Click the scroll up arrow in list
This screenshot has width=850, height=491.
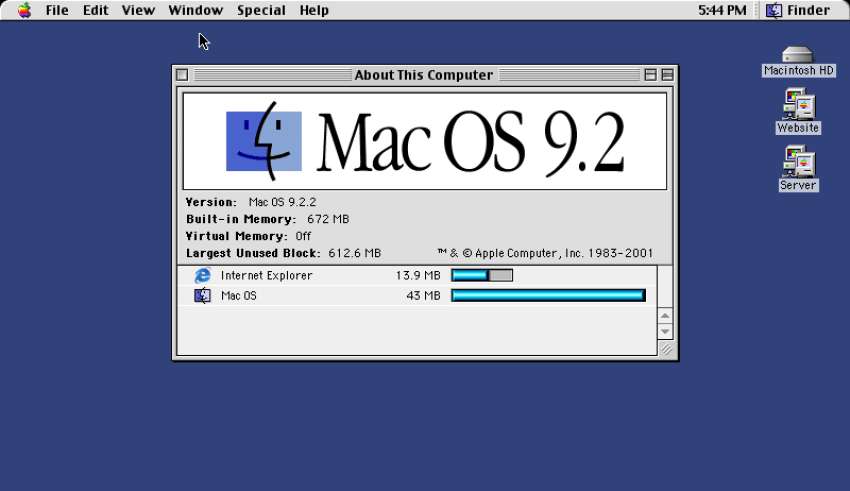tap(665, 316)
